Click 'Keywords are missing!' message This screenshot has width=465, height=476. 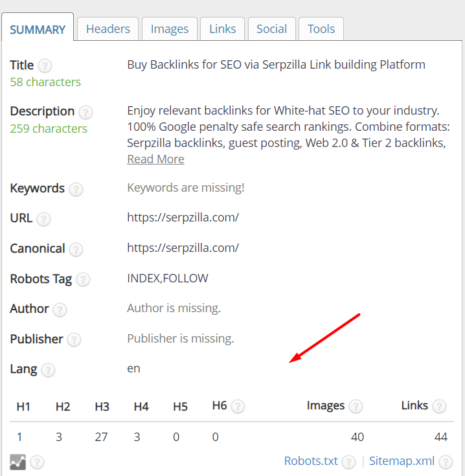click(x=186, y=188)
